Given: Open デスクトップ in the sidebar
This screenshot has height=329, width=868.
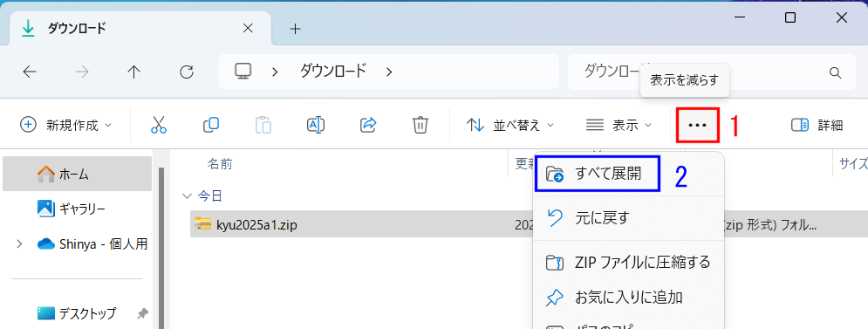Looking at the screenshot, I should click(78, 313).
